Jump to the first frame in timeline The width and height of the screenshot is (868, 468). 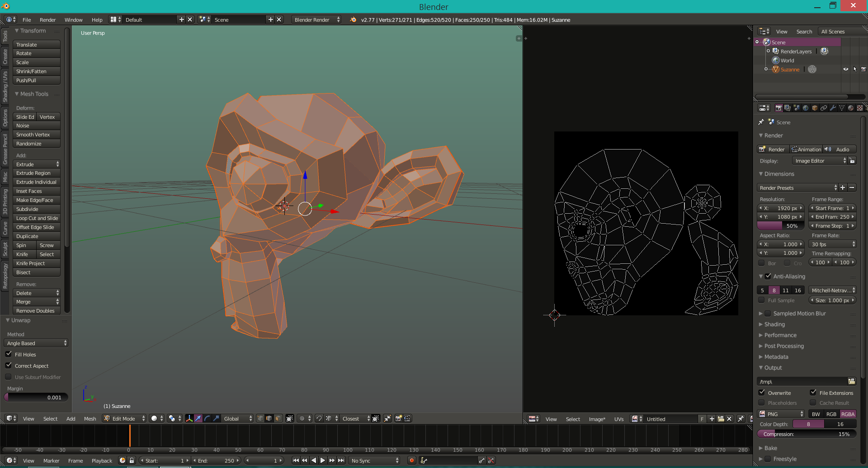[296, 460]
